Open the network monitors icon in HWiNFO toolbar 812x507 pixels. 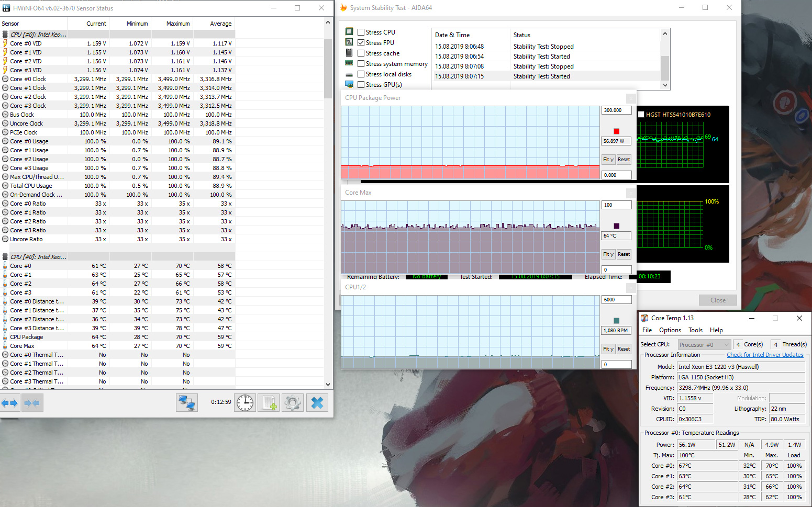coord(187,403)
